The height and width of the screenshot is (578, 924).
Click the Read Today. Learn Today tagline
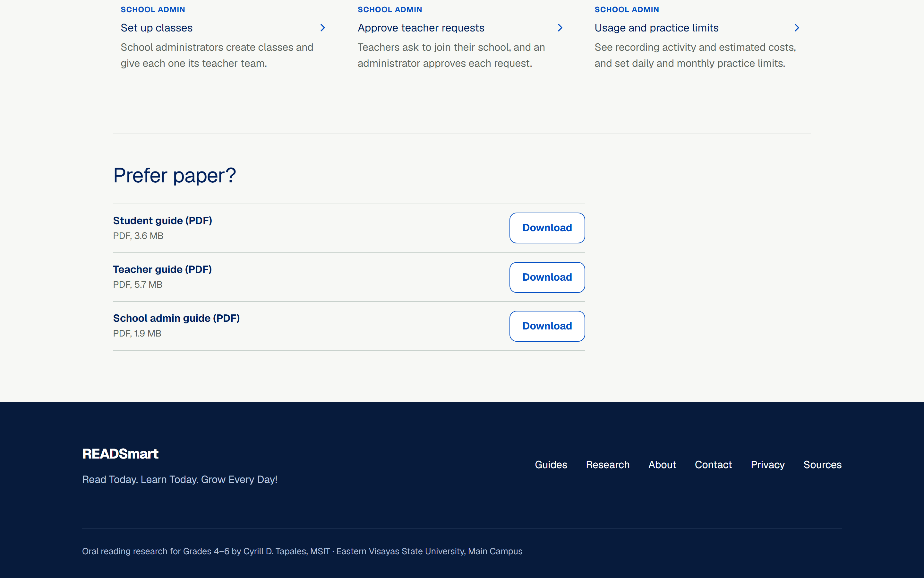tap(180, 479)
